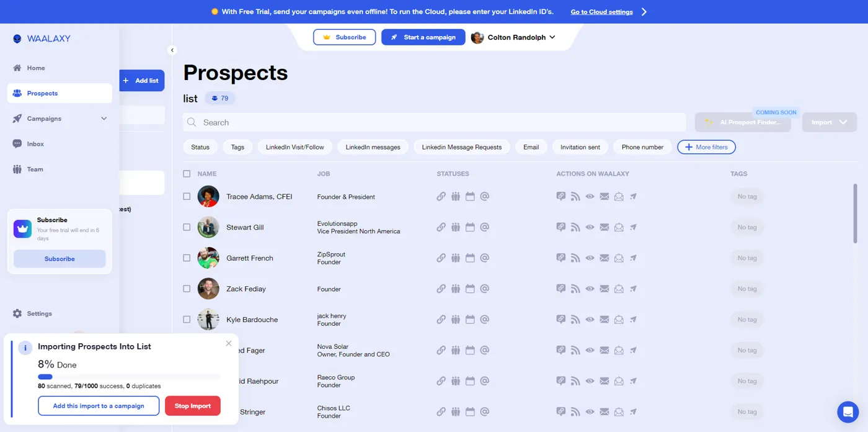This screenshot has width=868, height=432.
Task: Click Stop Import button
Action: pyautogui.click(x=193, y=406)
